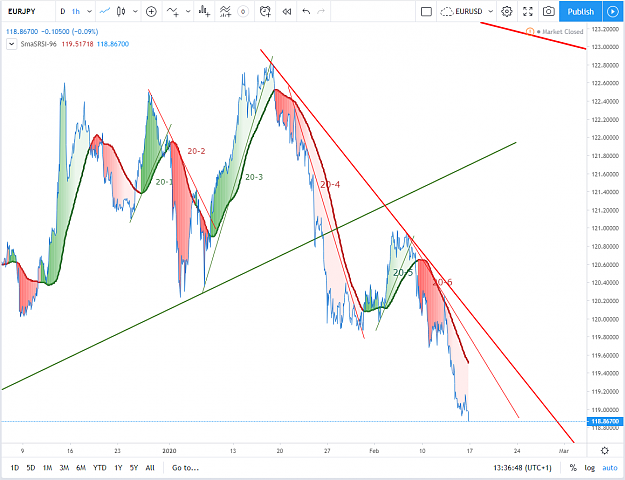Click the time zone 13:36:48 (UTC+1)

pyautogui.click(x=522, y=468)
